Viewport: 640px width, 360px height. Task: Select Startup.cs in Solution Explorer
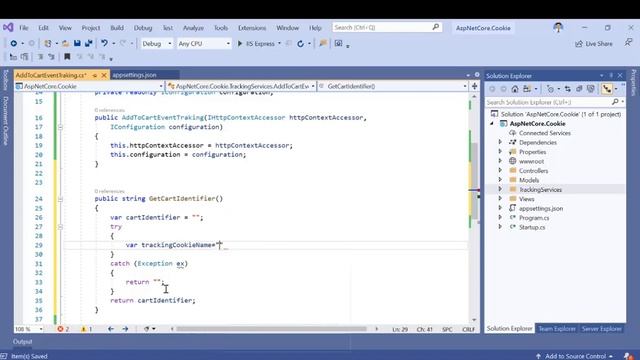532,227
